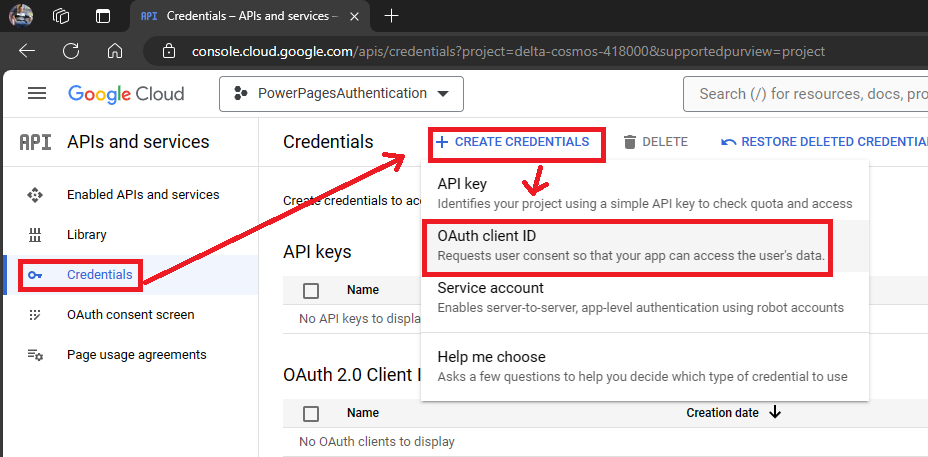Choose Service account option
This screenshot has width=928, height=457.
tap(645, 297)
